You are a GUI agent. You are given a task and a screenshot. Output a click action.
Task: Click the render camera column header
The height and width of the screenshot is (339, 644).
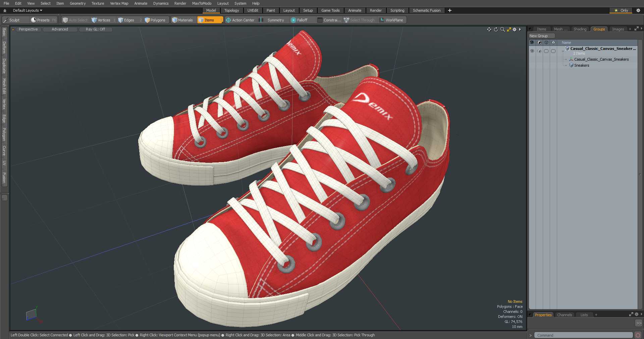[x=539, y=43]
